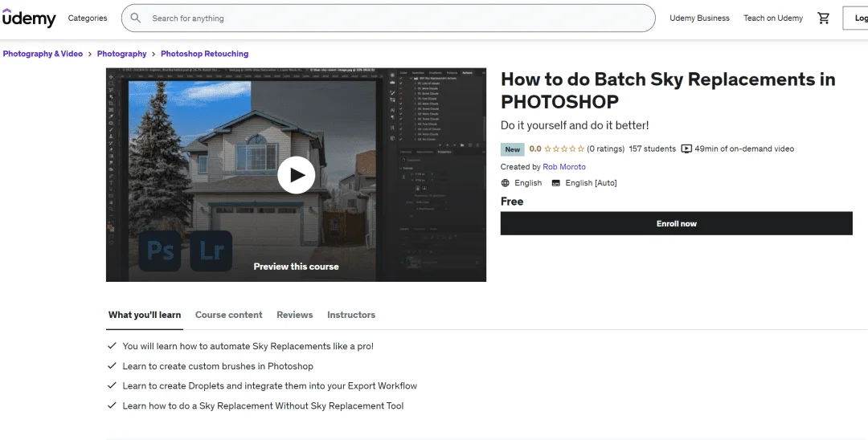Click the star rating icons
The width and height of the screenshot is (868, 440).
564,149
